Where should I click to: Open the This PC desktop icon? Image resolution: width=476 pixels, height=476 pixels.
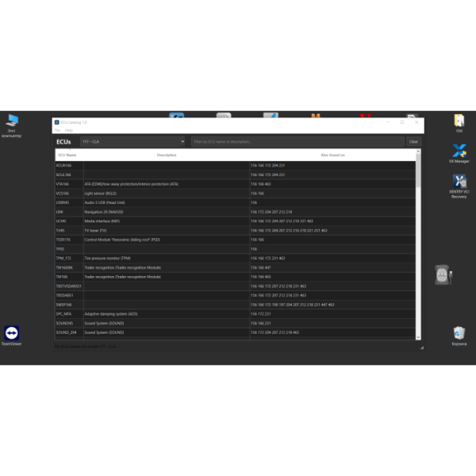coord(12,121)
